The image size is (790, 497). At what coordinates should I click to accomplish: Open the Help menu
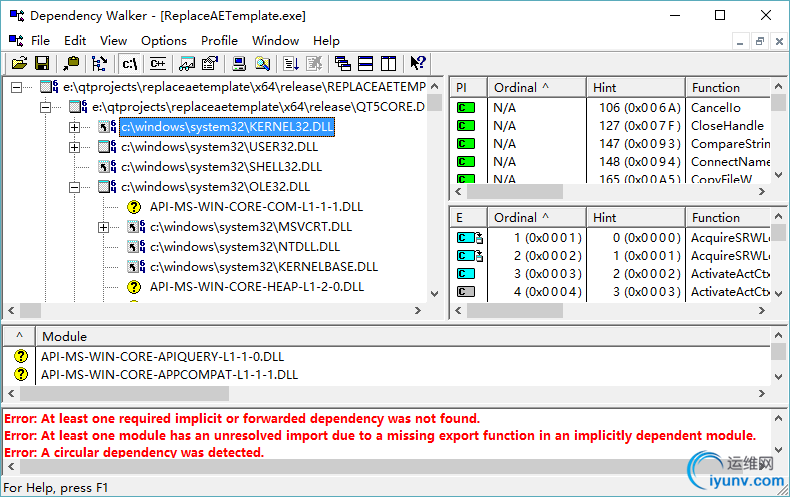point(326,41)
